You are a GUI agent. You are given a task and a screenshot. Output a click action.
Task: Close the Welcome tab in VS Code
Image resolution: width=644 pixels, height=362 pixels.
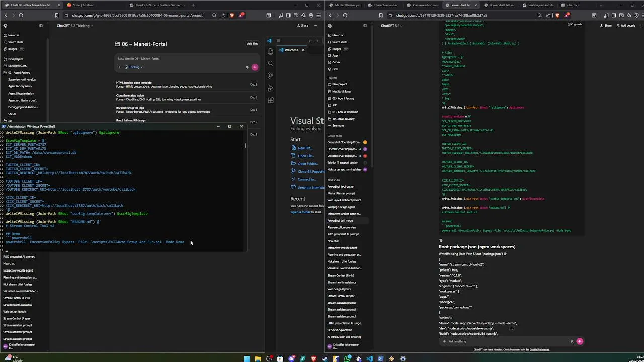point(303,50)
